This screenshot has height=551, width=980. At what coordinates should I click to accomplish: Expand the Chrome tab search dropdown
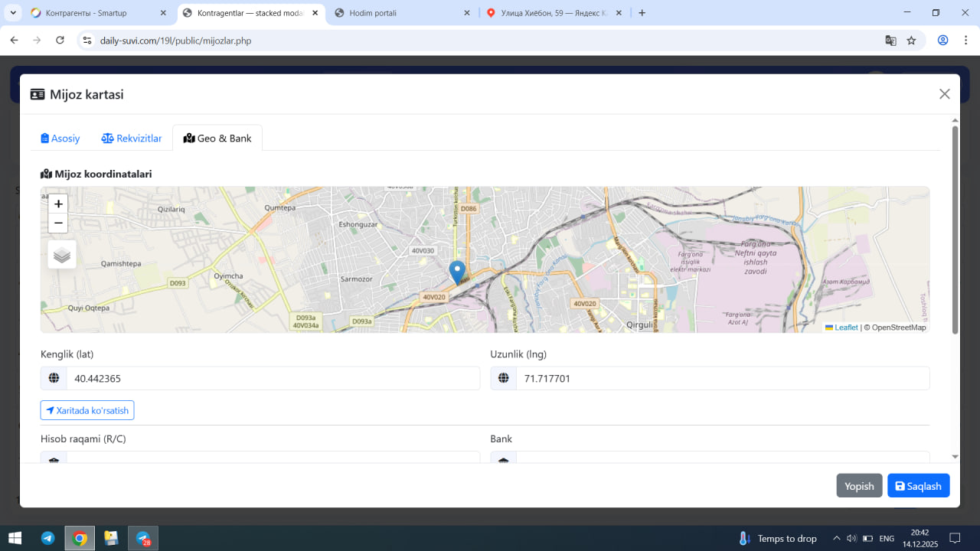(x=13, y=13)
